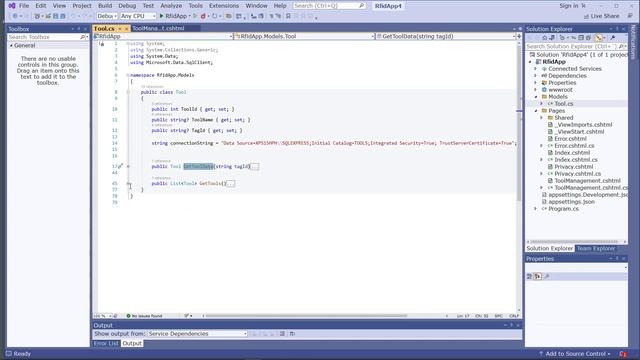Expand Connected Services node

(536, 69)
